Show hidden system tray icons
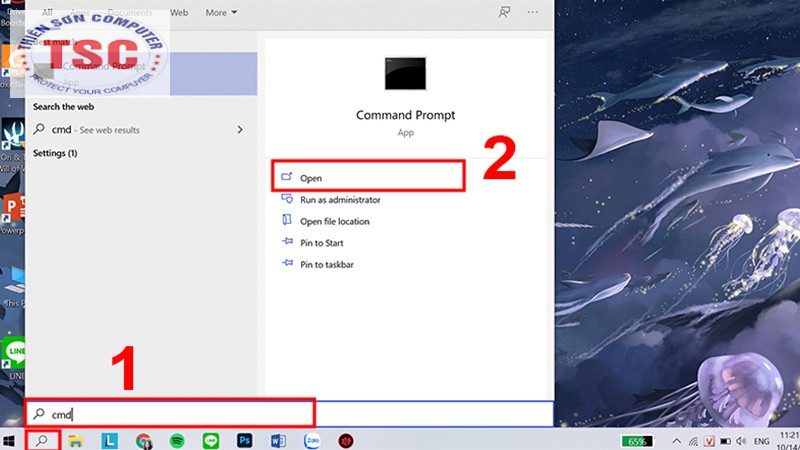800x450 pixels. pyautogui.click(x=677, y=441)
